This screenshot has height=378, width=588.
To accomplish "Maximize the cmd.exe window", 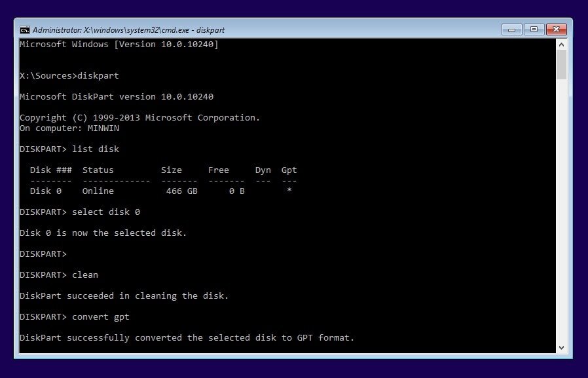I will pos(534,29).
